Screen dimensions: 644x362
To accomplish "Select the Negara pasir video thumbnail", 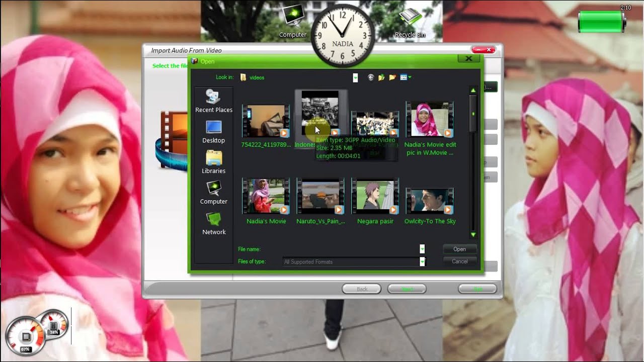I will pos(375,197).
